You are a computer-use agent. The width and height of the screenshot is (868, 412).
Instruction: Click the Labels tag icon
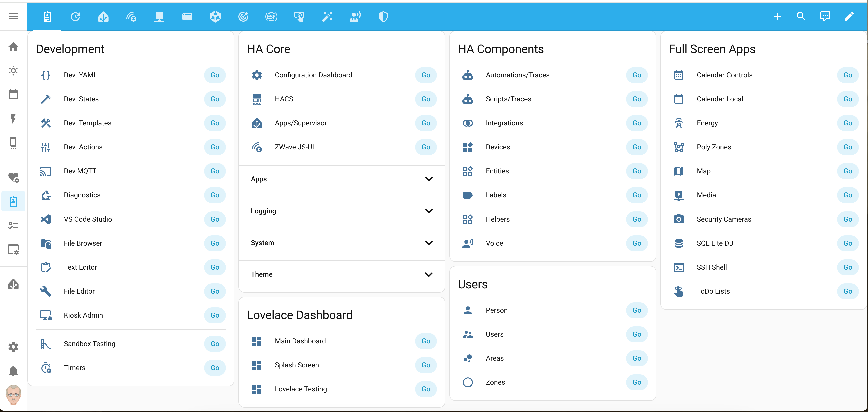coord(468,195)
